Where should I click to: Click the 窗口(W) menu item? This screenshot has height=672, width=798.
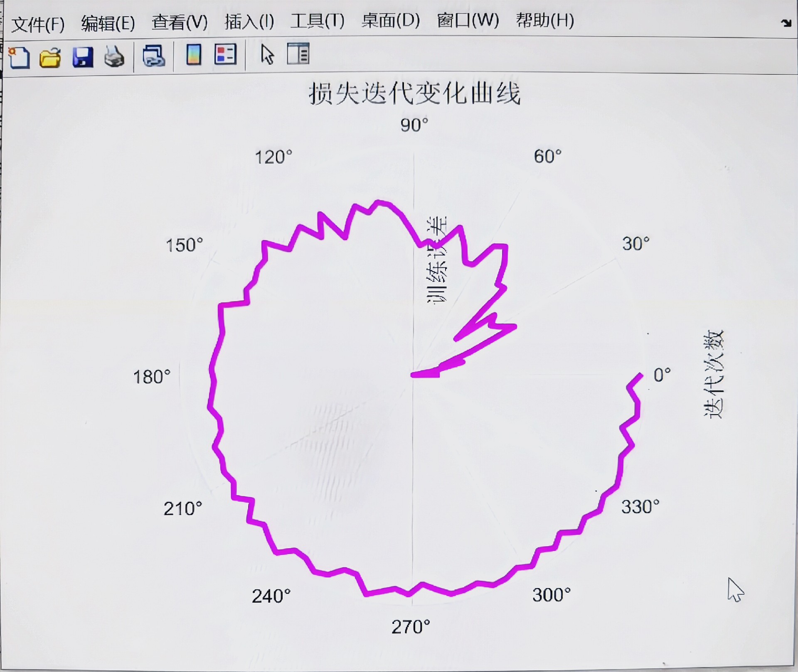[x=468, y=20]
